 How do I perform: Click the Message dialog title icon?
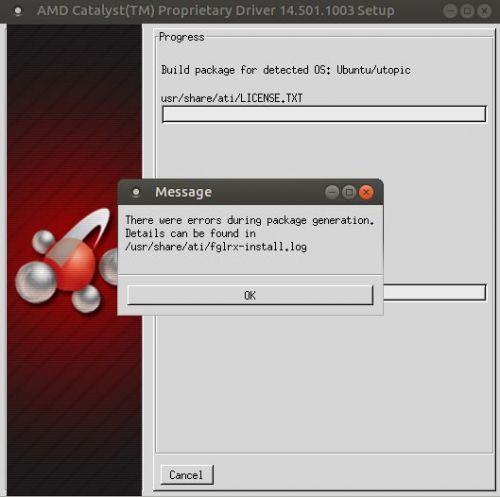136,192
